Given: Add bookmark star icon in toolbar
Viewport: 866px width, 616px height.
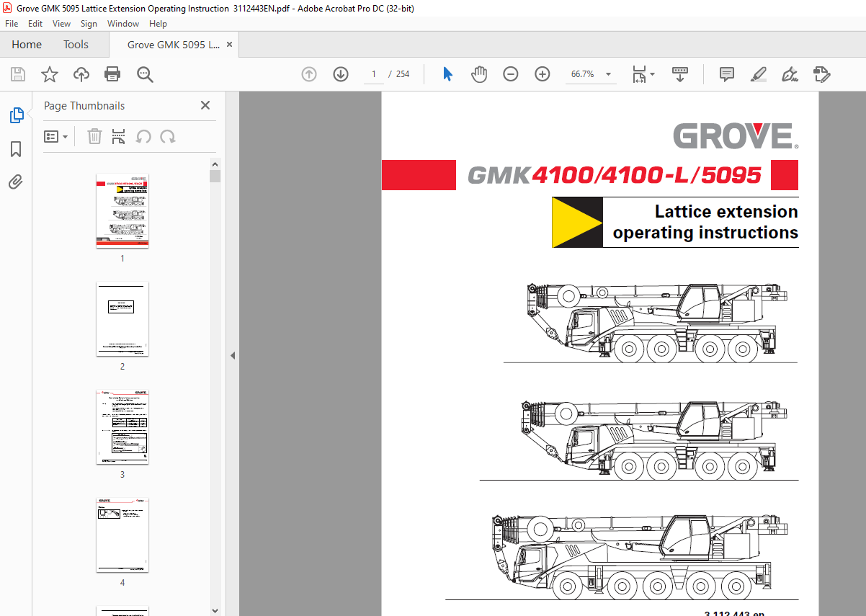Looking at the screenshot, I should pos(49,74).
